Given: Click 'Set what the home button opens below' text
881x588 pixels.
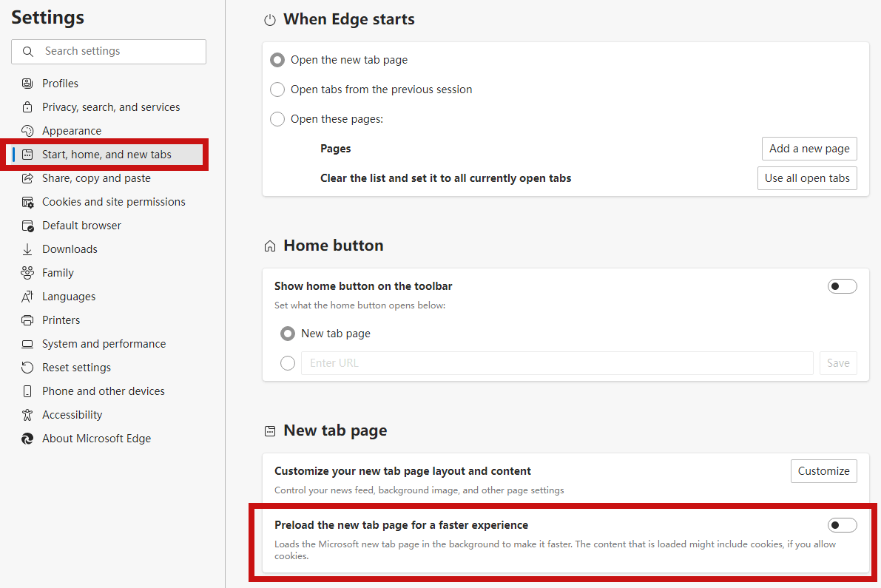Looking at the screenshot, I should point(360,305).
